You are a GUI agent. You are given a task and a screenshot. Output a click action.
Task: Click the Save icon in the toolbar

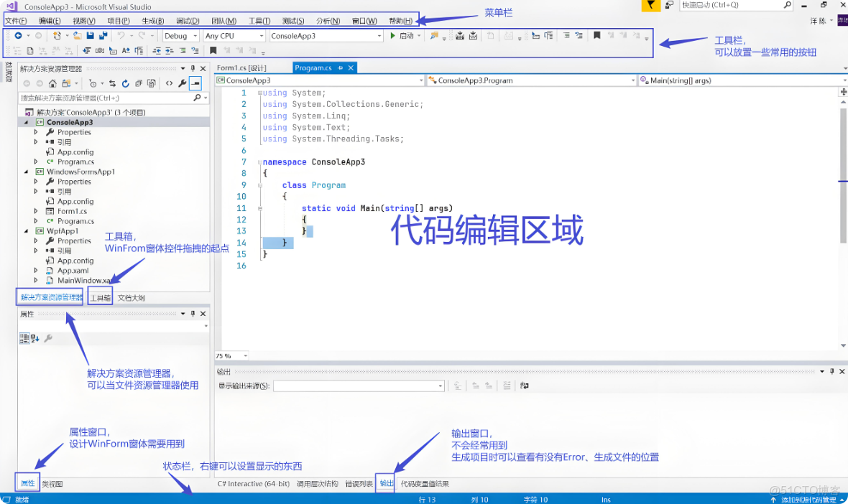[89, 35]
